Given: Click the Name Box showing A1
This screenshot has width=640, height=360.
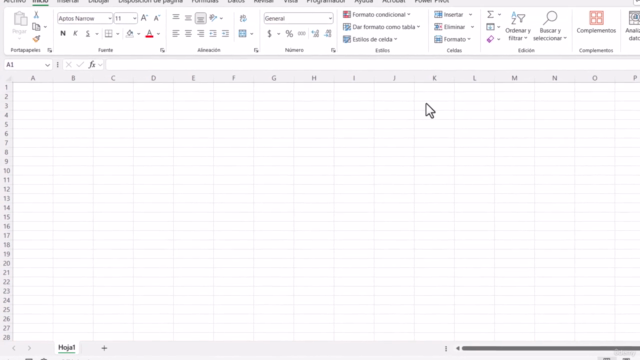Looking at the screenshot, I should 27,65.
